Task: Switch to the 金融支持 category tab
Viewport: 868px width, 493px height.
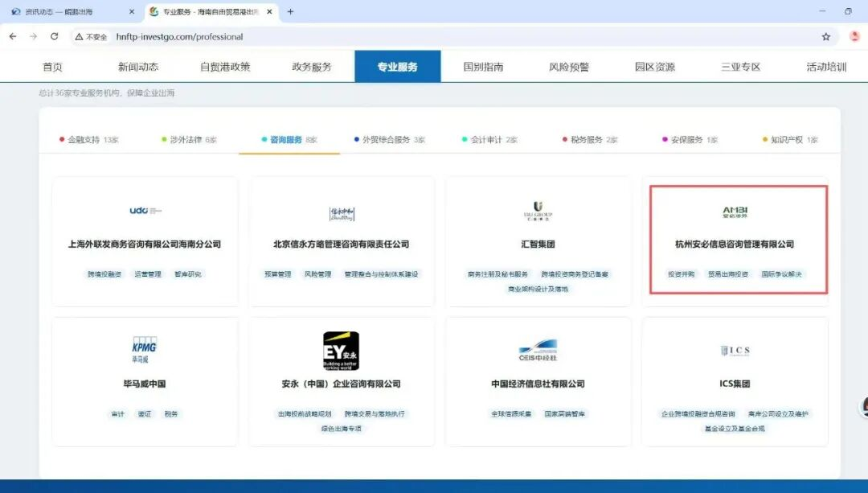Action: (89, 140)
